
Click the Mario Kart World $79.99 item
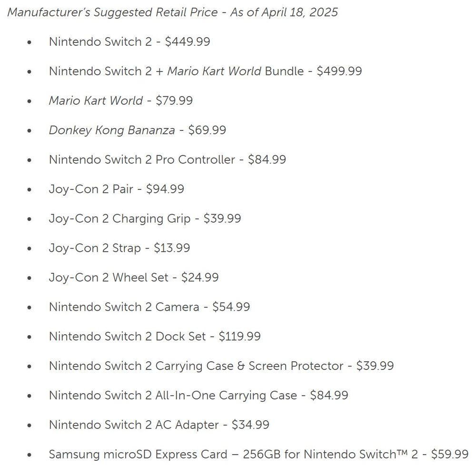click(121, 100)
